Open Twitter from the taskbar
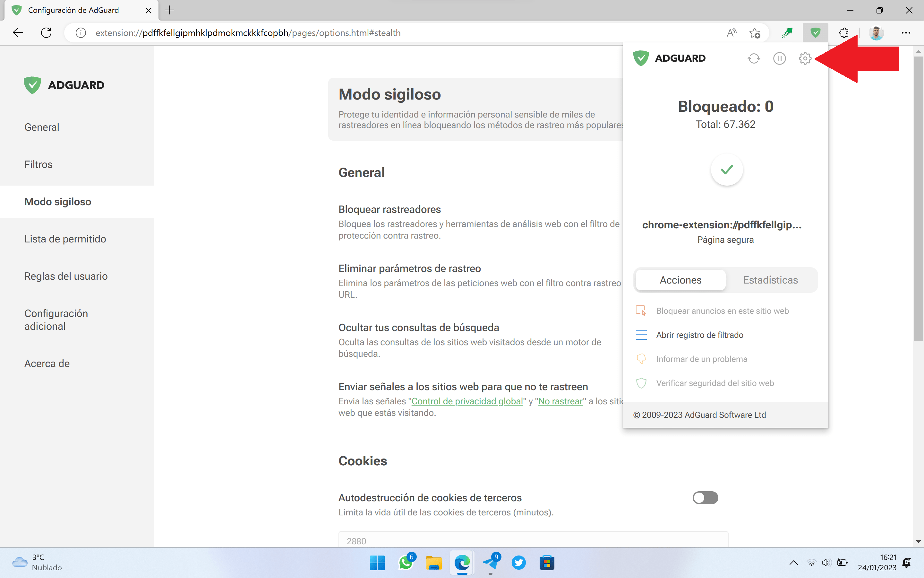The height and width of the screenshot is (578, 924). point(518,563)
